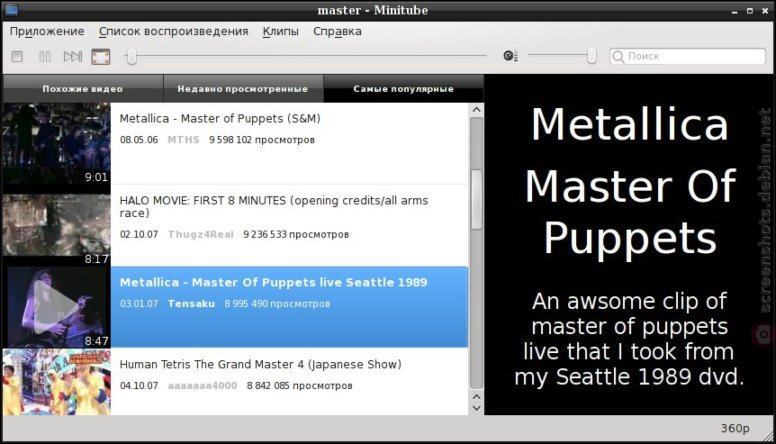776x444 pixels.
Task: Click the 9 598 102 просмотров count
Action: tap(262, 140)
